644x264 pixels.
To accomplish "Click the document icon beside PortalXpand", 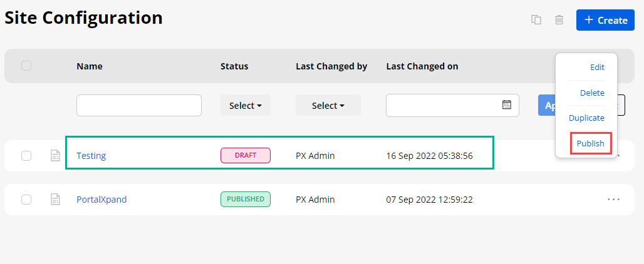I will [x=56, y=200].
